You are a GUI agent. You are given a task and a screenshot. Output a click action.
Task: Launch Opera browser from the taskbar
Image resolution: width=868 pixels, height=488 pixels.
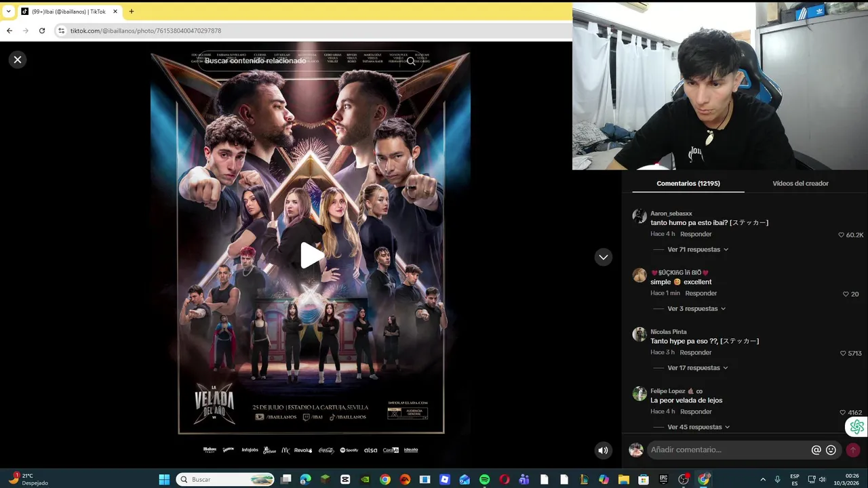click(505, 479)
